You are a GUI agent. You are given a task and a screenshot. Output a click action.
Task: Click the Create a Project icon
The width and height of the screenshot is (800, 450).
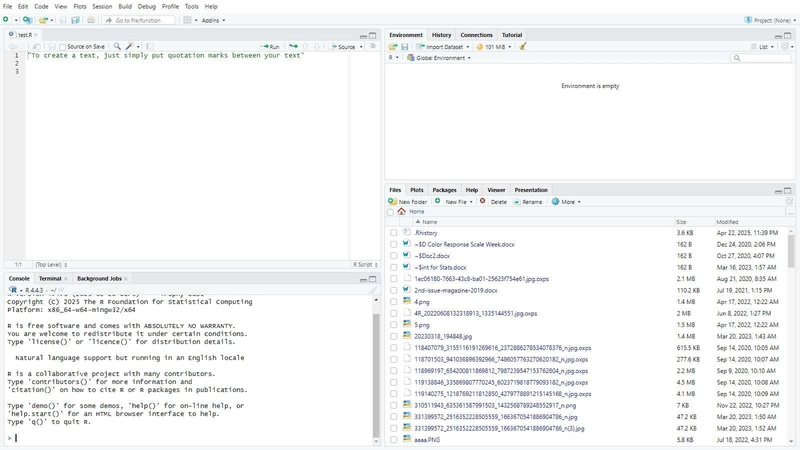[x=27, y=20]
